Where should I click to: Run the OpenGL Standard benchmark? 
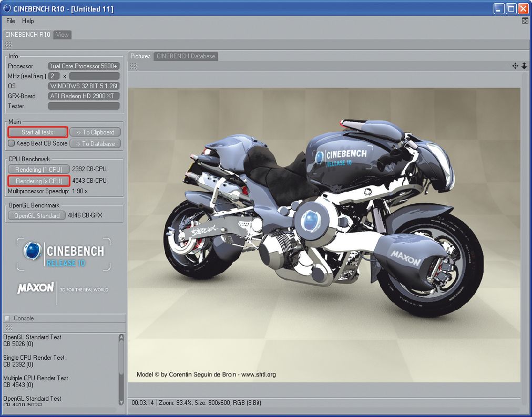coord(37,216)
